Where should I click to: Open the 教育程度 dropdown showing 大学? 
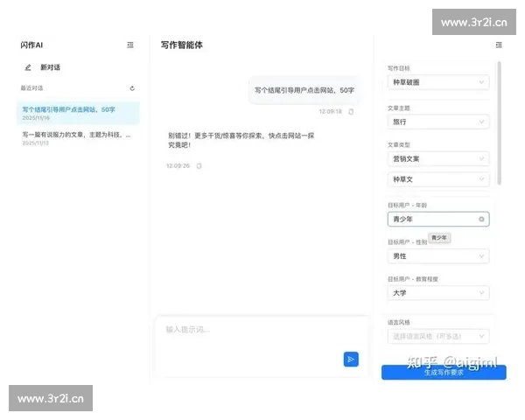point(438,293)
